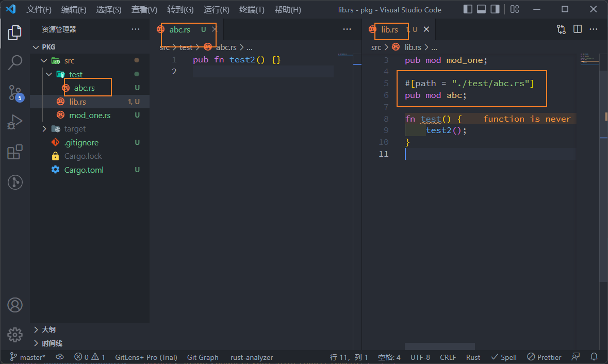Toggle the primary sidebar layout button
Viewport: 608px width, 364px height.
pyautogui.click(x=468, y=9)
